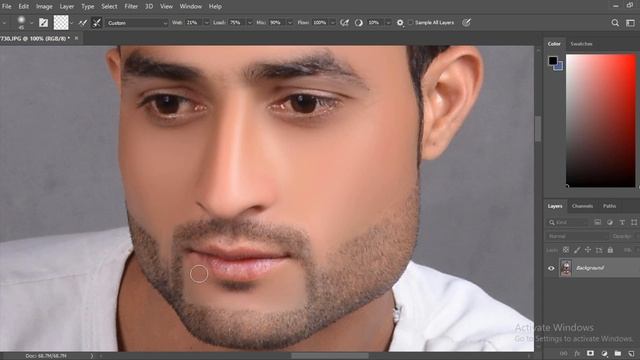Switch to the Swatches panel tab
Image resolution: width=640 pixels, height=360 pixels.
[581, 44]
